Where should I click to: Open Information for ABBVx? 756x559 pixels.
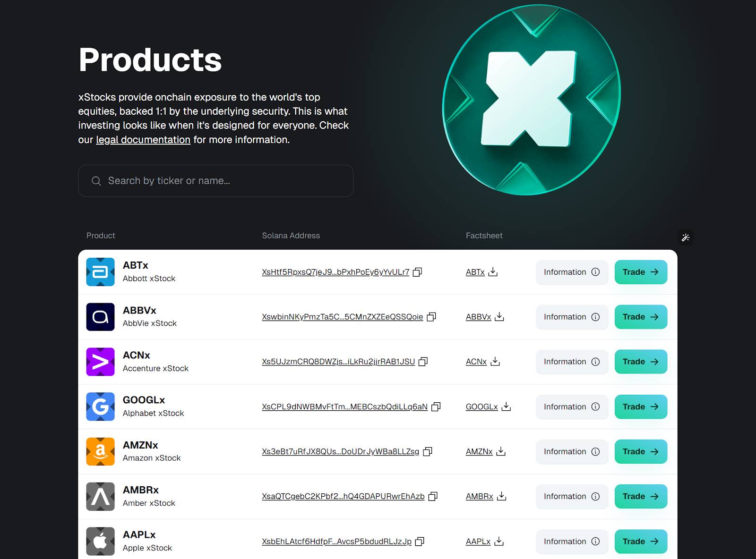(571, 317)
